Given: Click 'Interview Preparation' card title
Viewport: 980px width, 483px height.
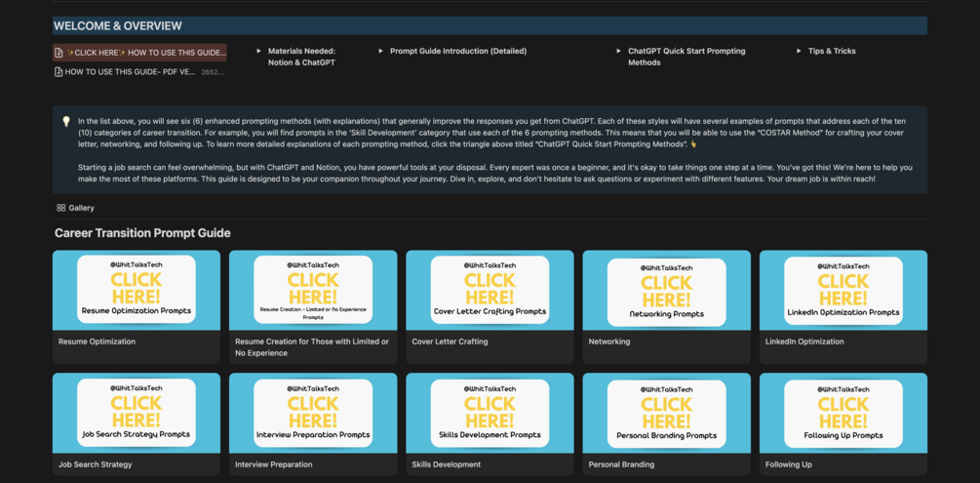Looking at the screenshot, I should click(x=274, y=464).
